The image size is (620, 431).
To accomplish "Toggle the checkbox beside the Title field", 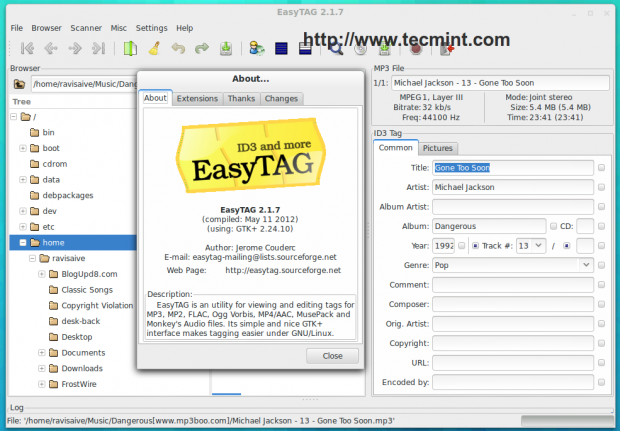I will click(601, 168).
